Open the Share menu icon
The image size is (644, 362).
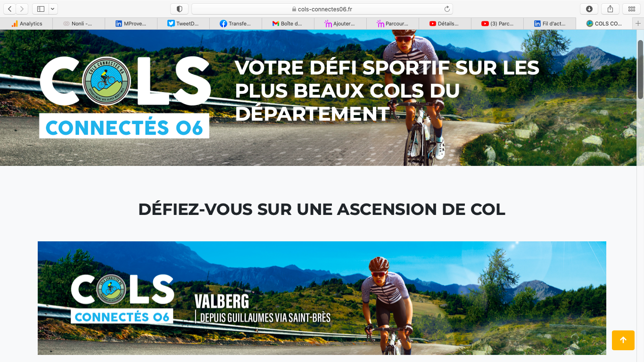611,9
